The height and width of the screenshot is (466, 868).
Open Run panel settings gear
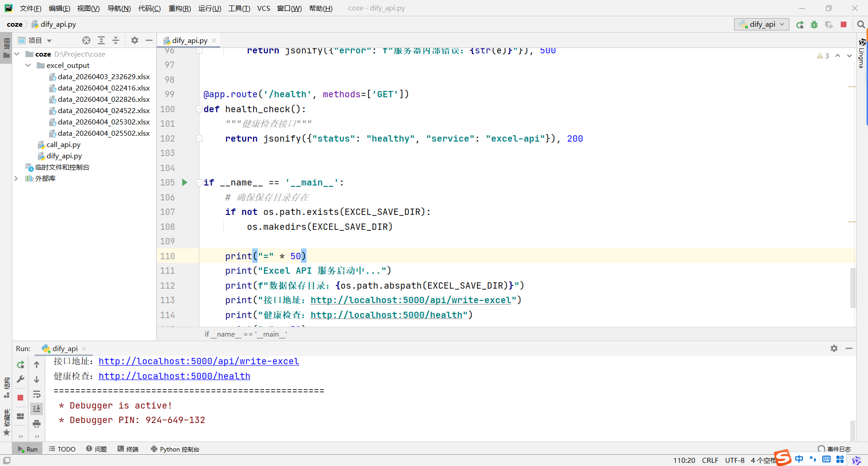coord(834,348)
